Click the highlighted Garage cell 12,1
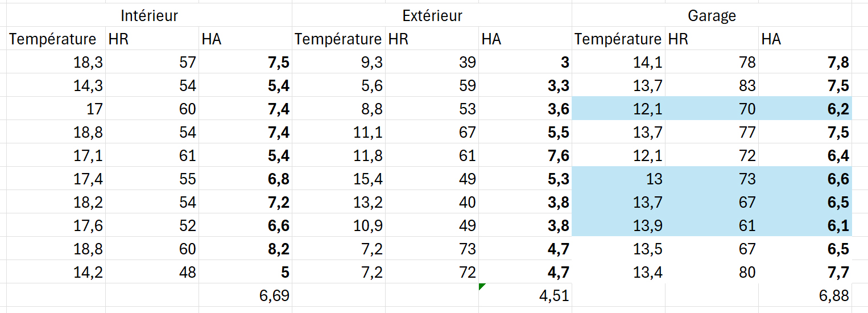Screen dimensions: 868x313 (x=618, y=109)
